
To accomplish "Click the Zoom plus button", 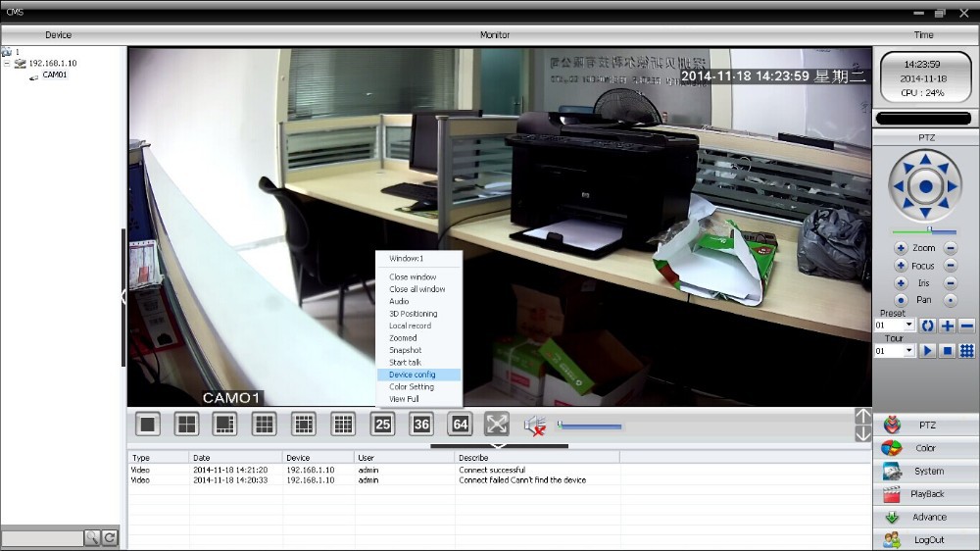I will [901, 248].
